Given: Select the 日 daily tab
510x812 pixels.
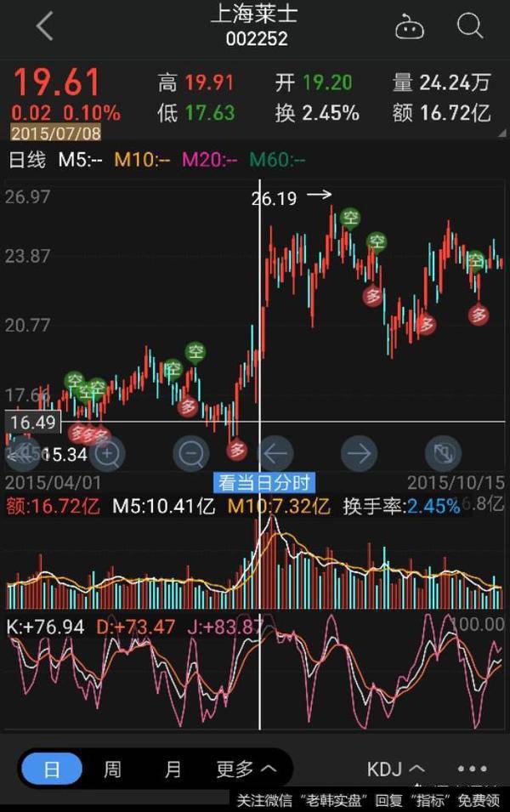Looking at the screenshot, I should click(x=51, y=769).
